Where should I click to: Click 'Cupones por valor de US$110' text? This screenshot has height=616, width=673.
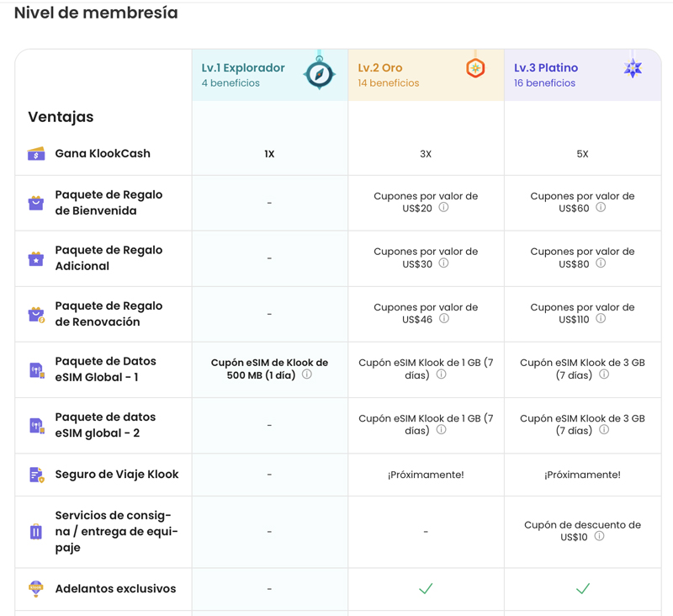click(582, 313)
